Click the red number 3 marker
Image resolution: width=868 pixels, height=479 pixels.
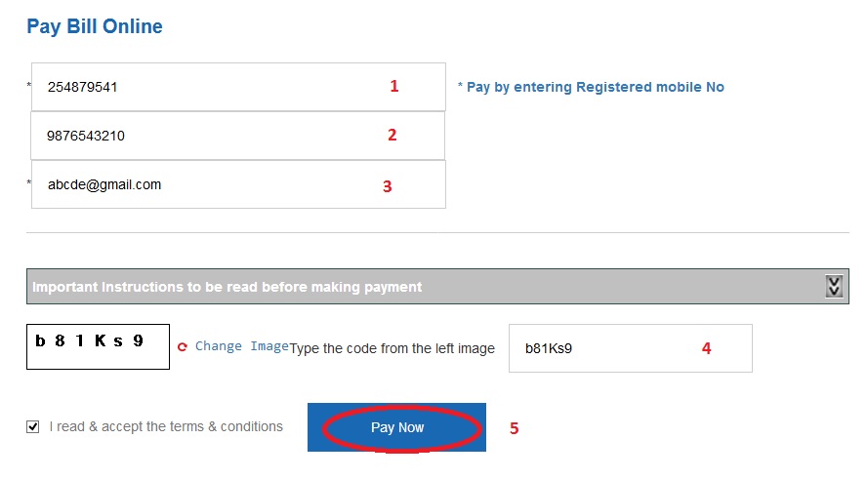click(387, 185)
